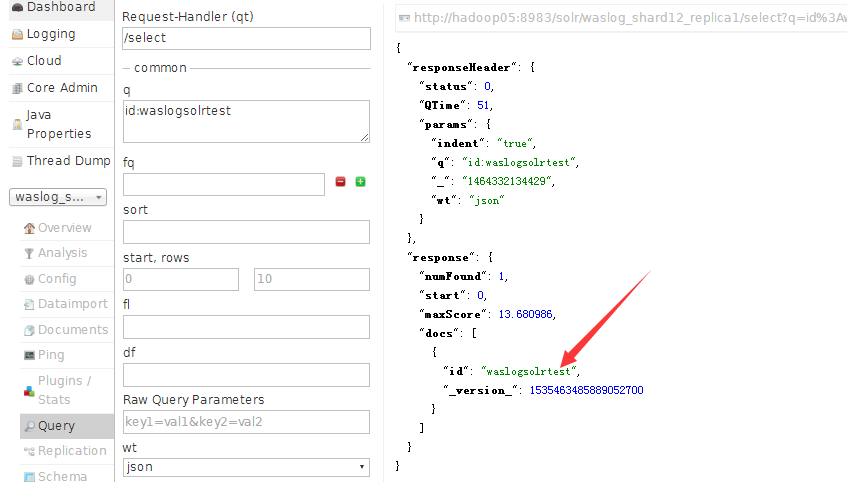Screen dimensions: 847x482
Task: Open the Schema page
Action: coord(63,476)
